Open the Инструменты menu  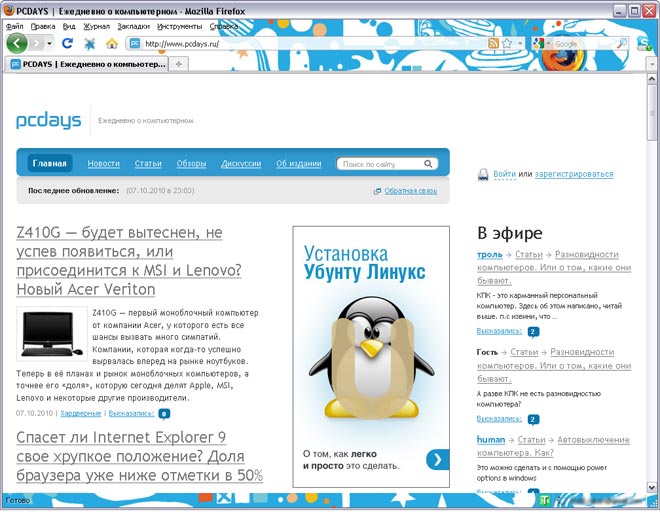click(x=180, y=26)
